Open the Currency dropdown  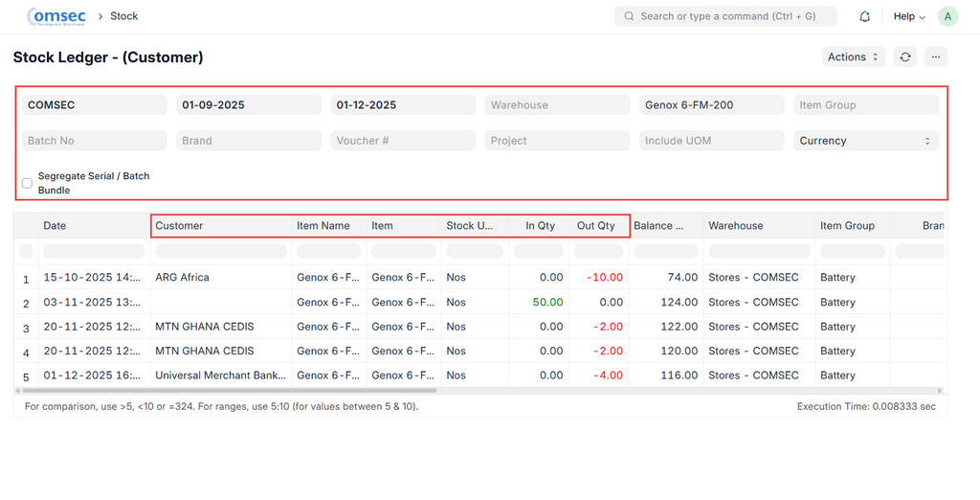(865, 141)
